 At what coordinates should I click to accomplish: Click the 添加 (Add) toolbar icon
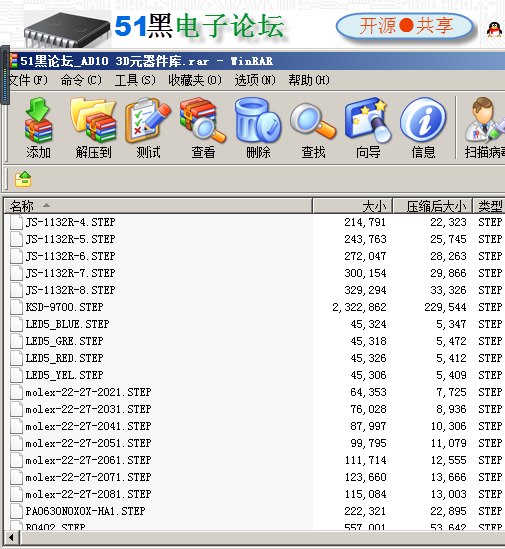39,121
